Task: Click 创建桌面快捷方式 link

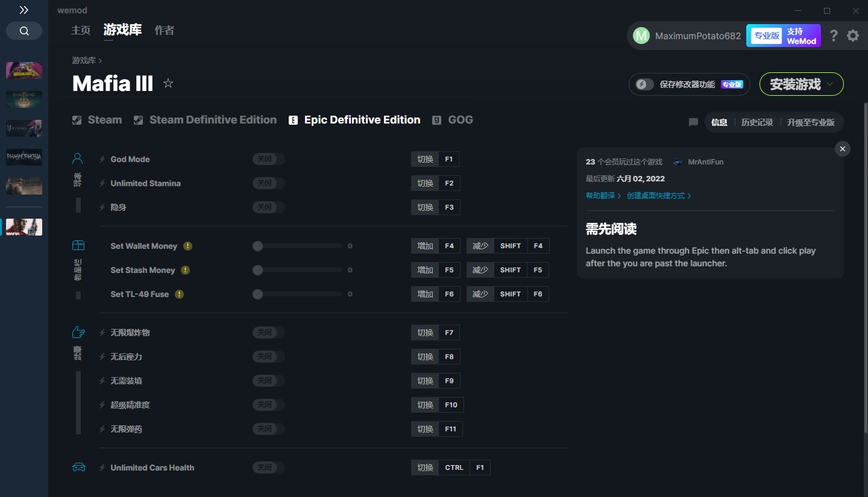Action: 659,196
